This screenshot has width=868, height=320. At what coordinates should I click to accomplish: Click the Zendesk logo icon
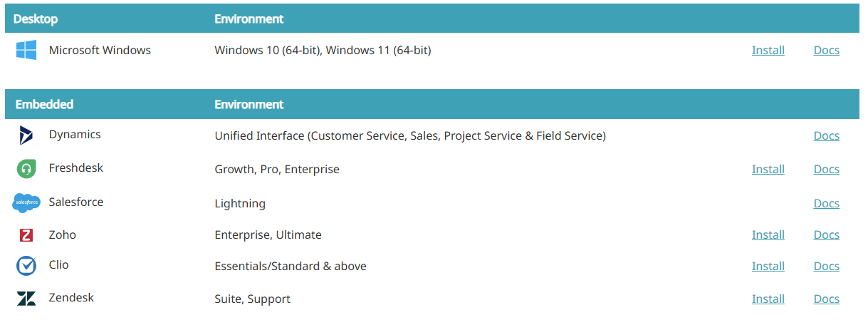click(26, 299)
